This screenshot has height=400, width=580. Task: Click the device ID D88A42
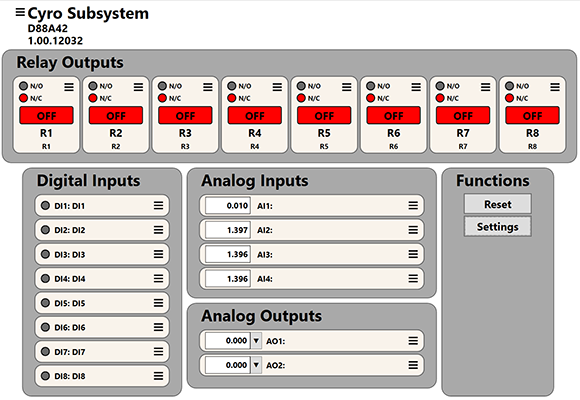(x=48, y=28)
